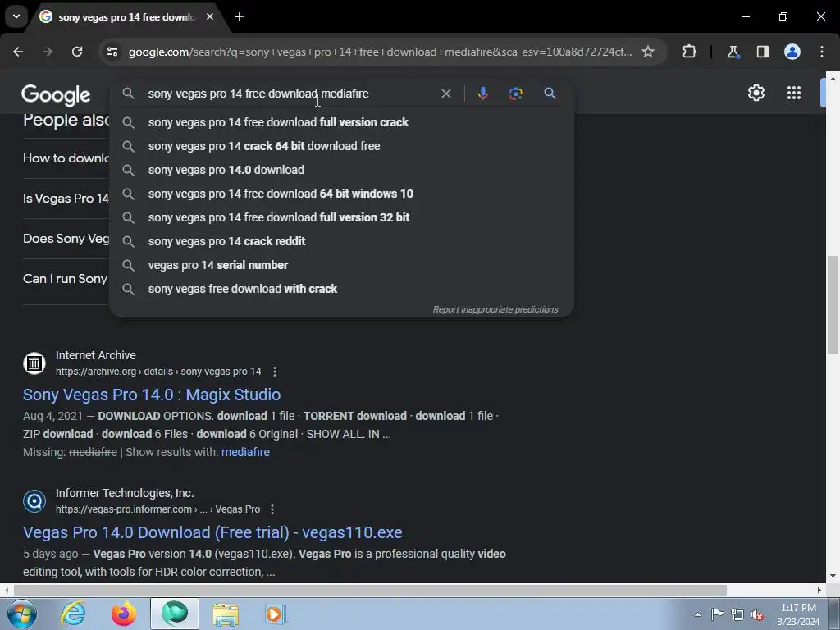Toggle the browser side panel
Viewport: 840px width, 630px height.
tap(763, 52)
